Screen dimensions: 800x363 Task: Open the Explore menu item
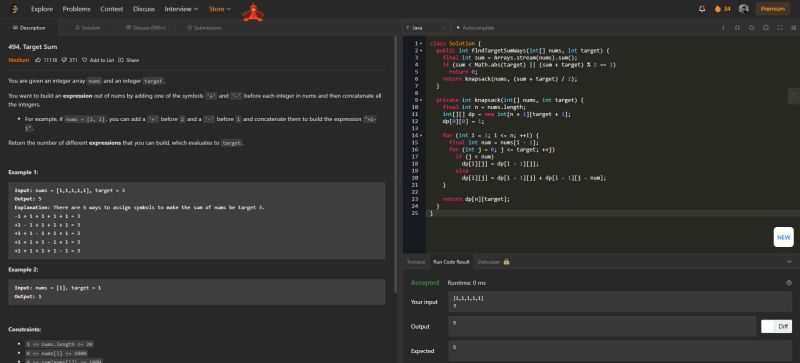coord(42,9)
